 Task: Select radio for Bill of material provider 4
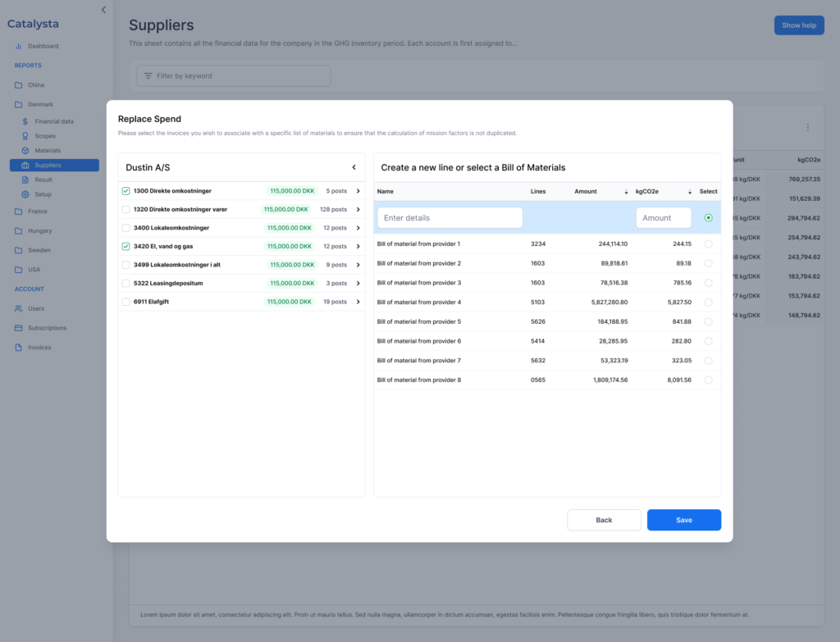(708, 303)
